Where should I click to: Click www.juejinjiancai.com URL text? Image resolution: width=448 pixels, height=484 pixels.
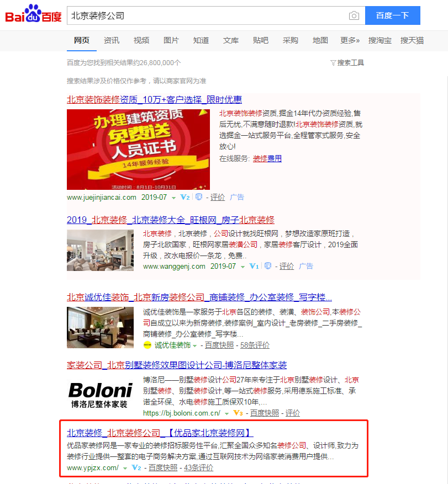click(x=101, y=197)
